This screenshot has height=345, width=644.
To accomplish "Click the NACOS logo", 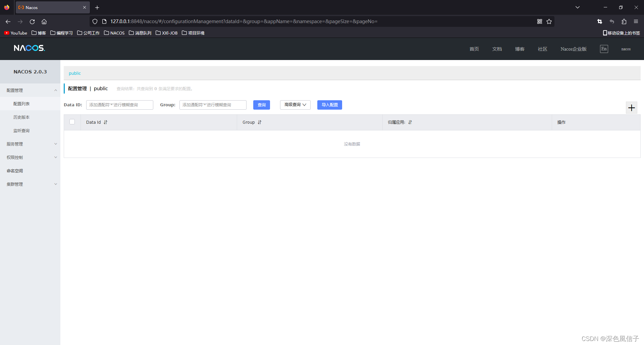I will (29, 48).
